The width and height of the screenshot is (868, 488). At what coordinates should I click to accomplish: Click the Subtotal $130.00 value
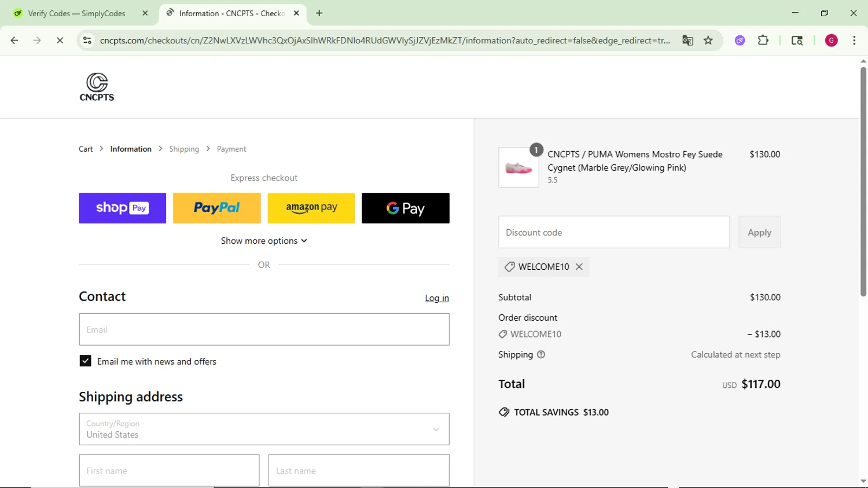pyautogui.click(x=765, y=298)
